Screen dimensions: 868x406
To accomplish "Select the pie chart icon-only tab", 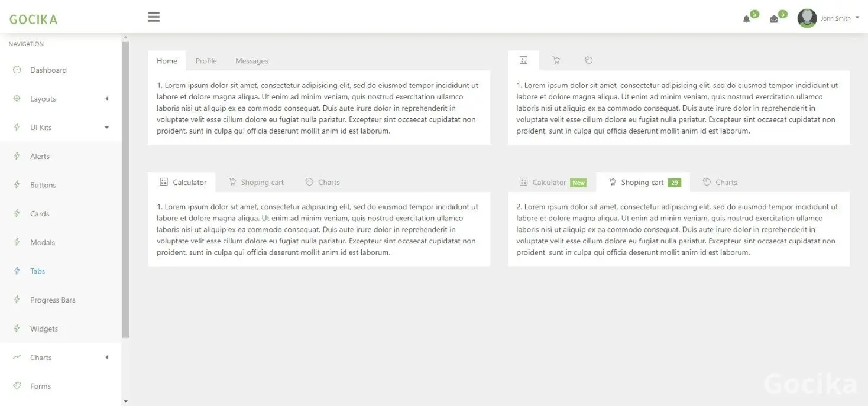I will point(588,60).
